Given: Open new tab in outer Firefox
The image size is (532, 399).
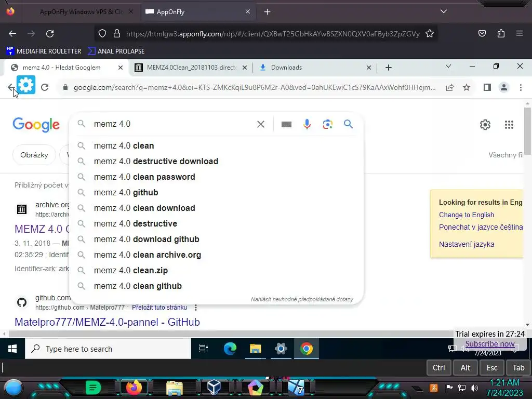Looking at the screenshot, I should (268, 12).
